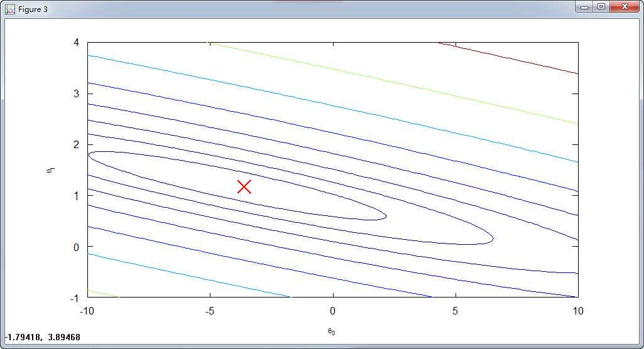Close the Figure 3 window

tap(625, 7)
